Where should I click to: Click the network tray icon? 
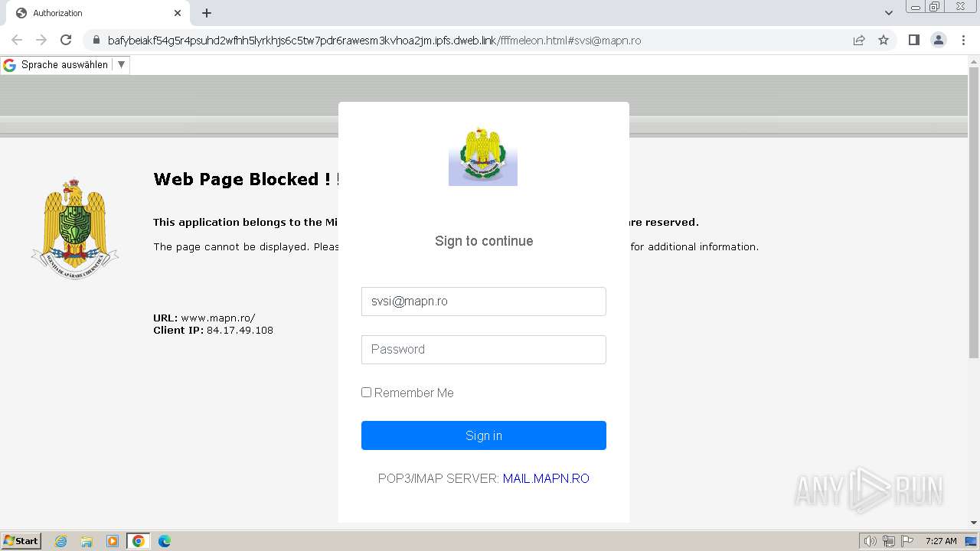point(889,541)
